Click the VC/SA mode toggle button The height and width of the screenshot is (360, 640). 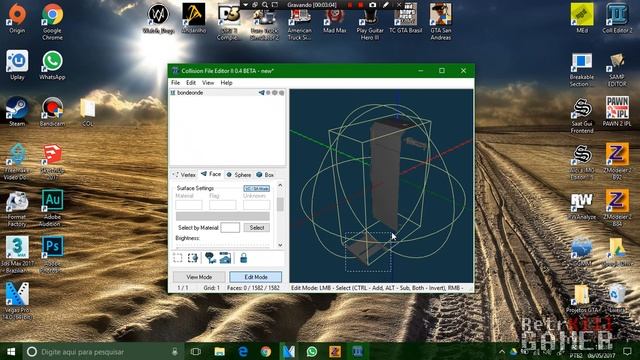coord(257,189)
